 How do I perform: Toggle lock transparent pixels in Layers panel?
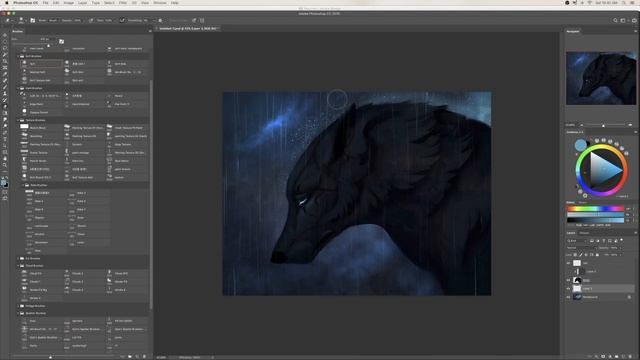coord(575,255)
